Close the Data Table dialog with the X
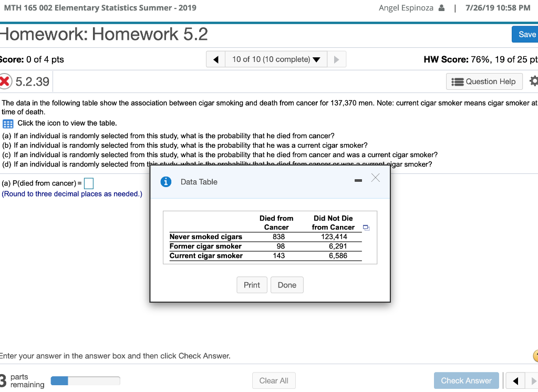The height and width of the screenshot is (392, 538). [x=375, y=179]
